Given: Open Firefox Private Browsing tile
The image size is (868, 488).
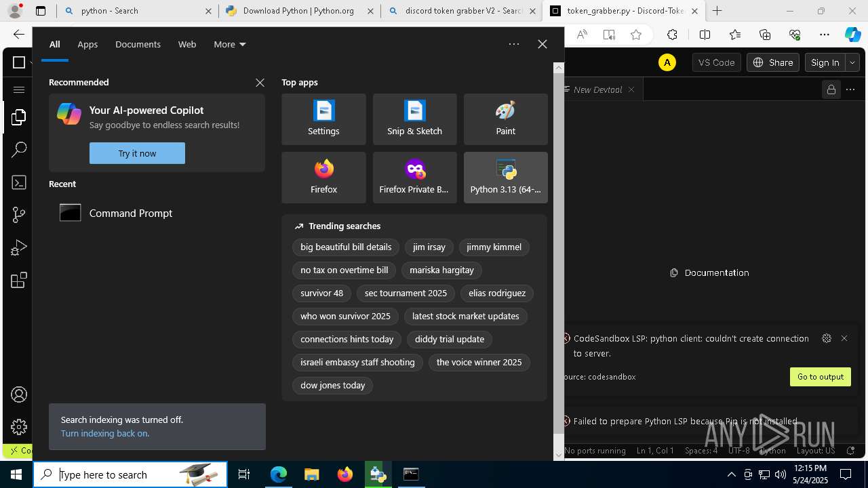Looking at the screenshot, I should tap(414, 178).
